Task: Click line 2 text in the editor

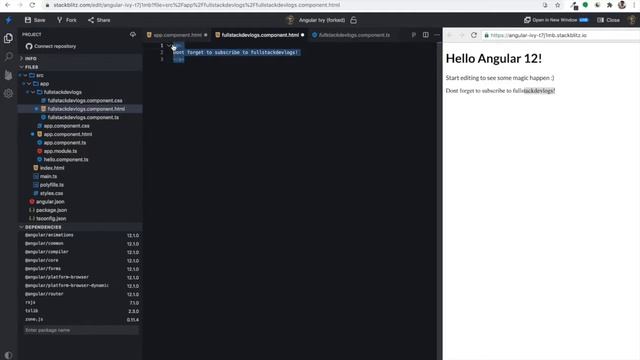Action: pyautogui.click(x=236, y=53)
